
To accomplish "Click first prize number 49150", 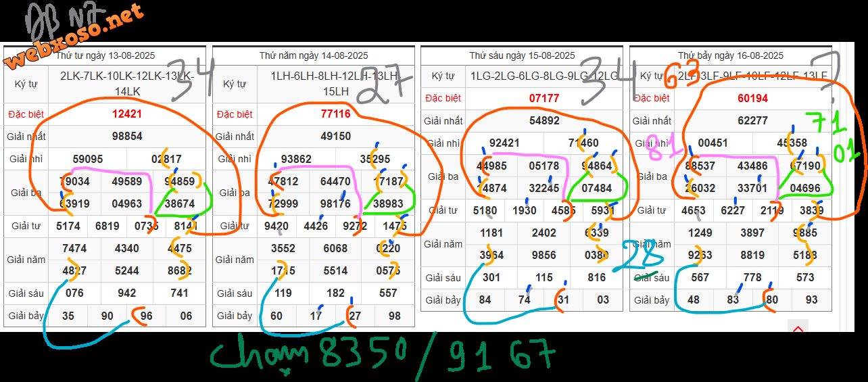I will [335, 137].
